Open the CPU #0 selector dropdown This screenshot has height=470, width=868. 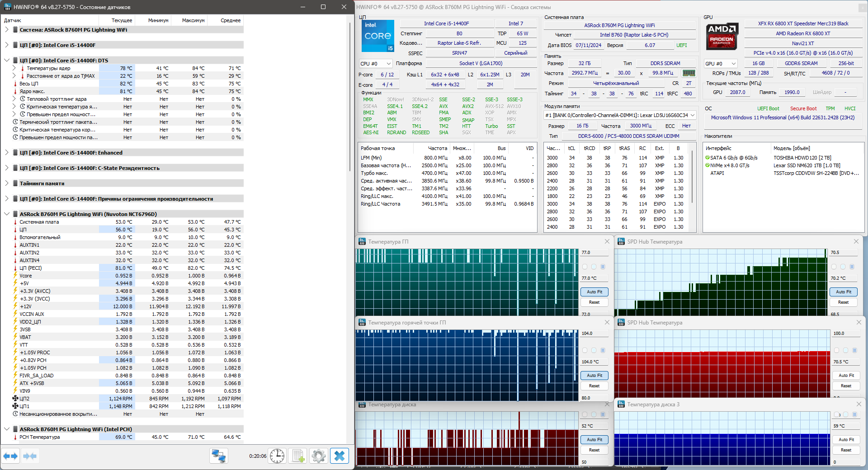pos(376,64)
